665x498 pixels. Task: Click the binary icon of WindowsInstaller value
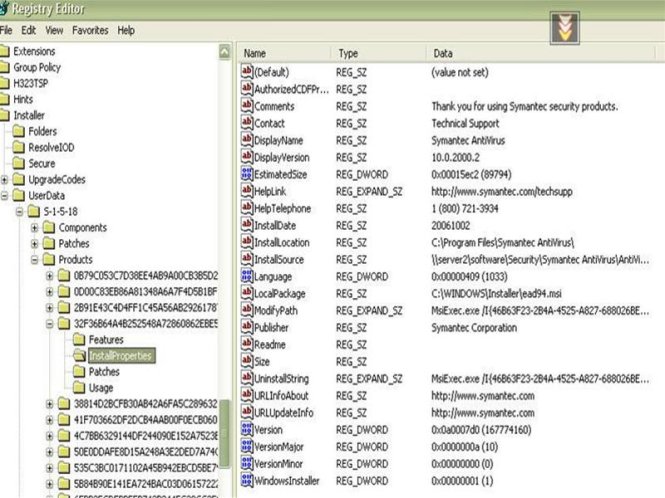point(247,480)
